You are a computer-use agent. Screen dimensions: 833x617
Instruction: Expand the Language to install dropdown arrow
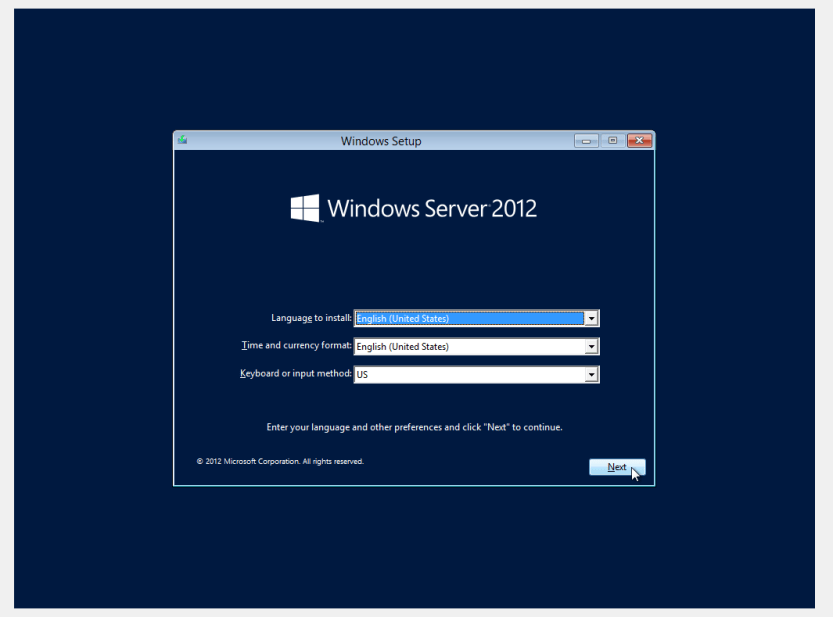coord(591,319)
